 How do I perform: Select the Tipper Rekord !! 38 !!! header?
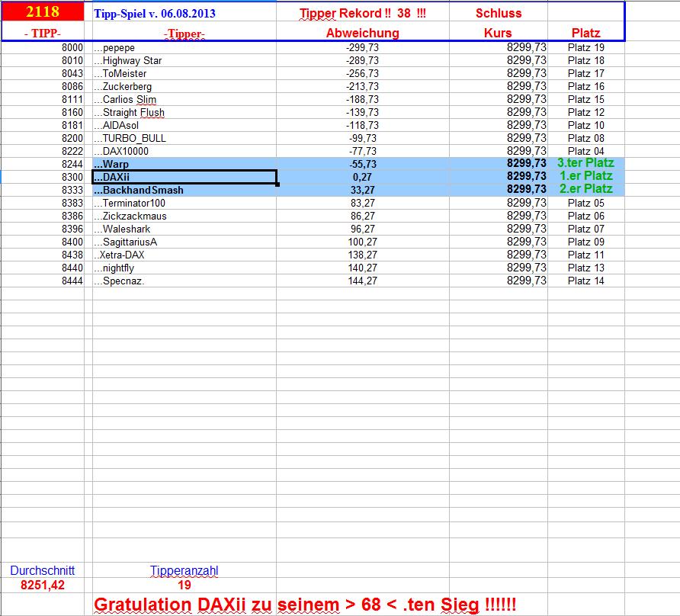click(362, 13)
